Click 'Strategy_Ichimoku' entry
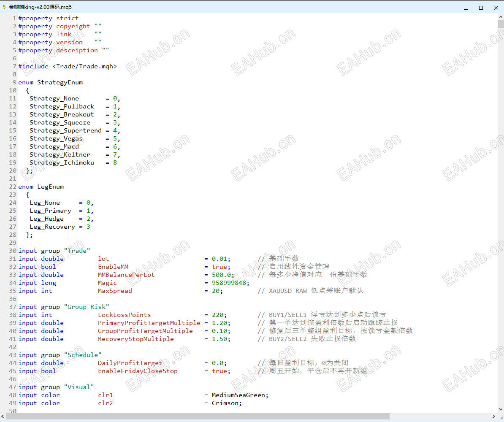 click(x=62, y=163)
